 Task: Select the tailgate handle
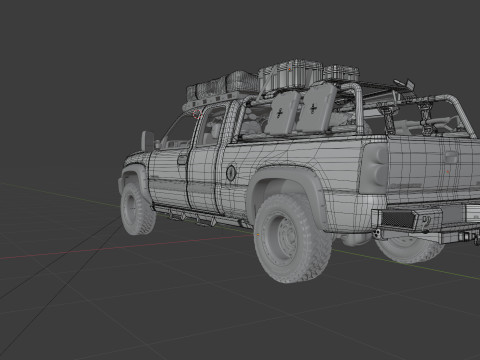[451, 157]
